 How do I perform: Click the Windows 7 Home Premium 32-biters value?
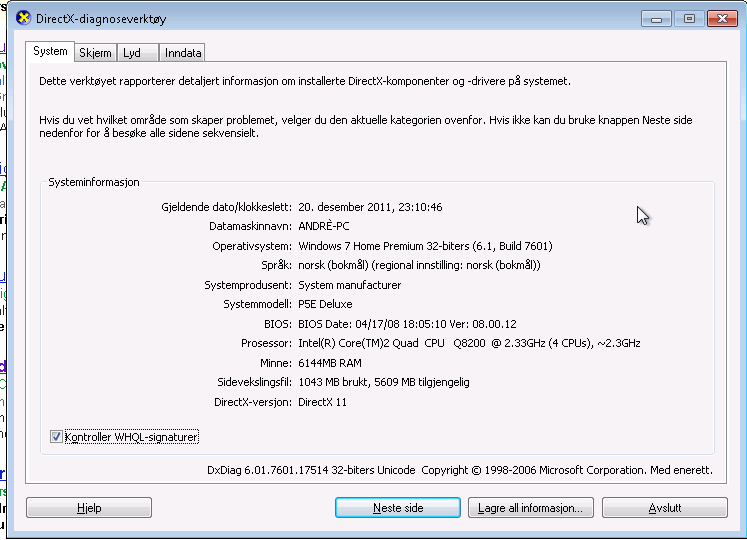click(425, 246)
